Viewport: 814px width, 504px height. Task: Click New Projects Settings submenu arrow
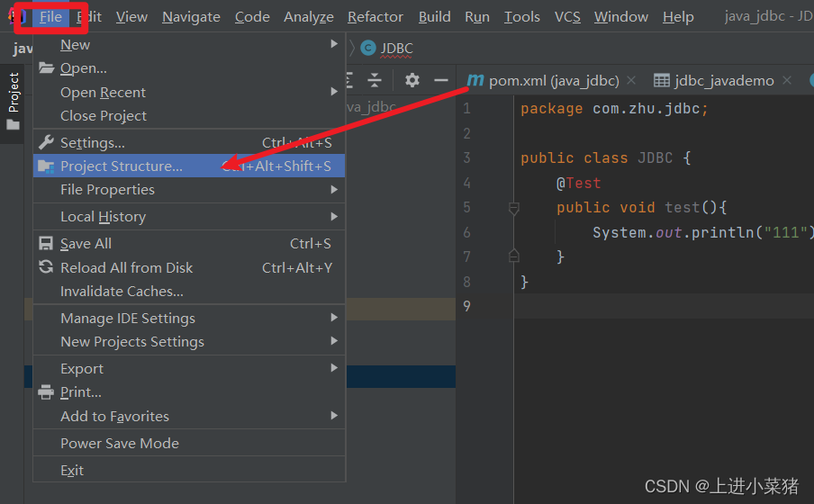pyautogui.click(x=334, y=341)
